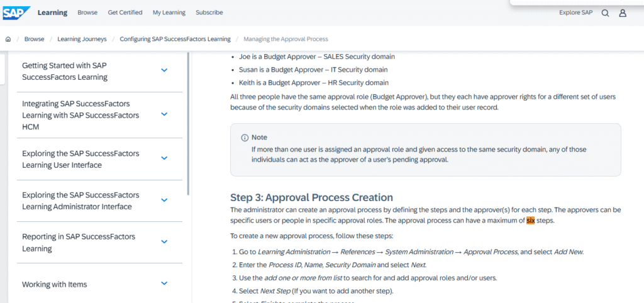
Task: Expand Getting Started with SAP SuccessFactors Learning
Action: [x=164, y=70]
